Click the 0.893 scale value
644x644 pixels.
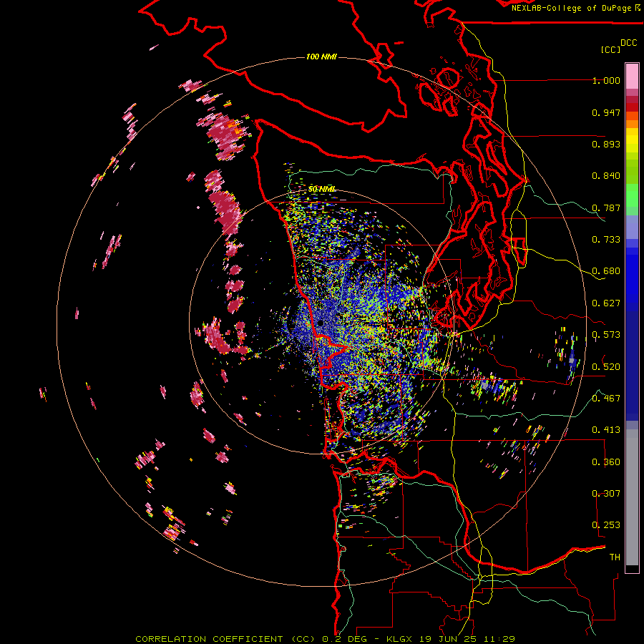tap(606, 144)
